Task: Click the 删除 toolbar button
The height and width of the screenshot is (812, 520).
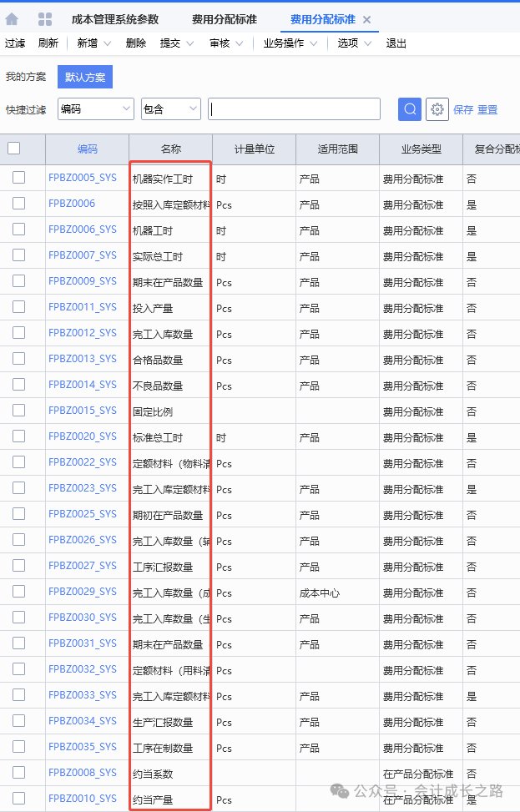Action: (x=136, y=43)
